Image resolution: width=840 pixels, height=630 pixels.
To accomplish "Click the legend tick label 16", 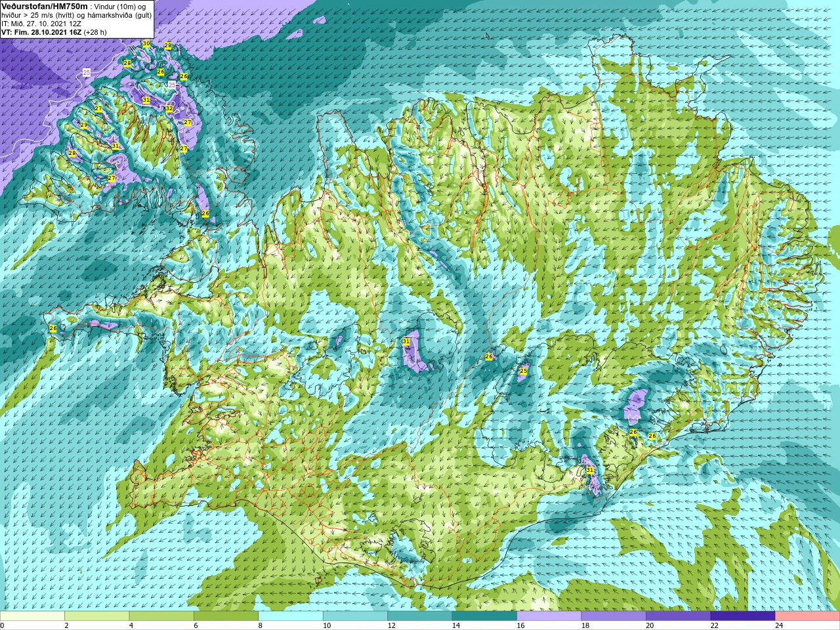I will [x=521, y=625].
